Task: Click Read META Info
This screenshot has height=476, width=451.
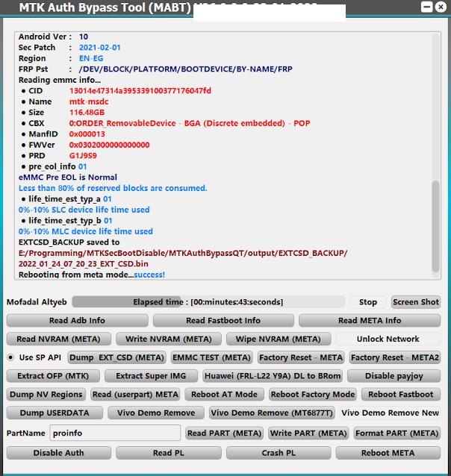Action: pos(370,321)
